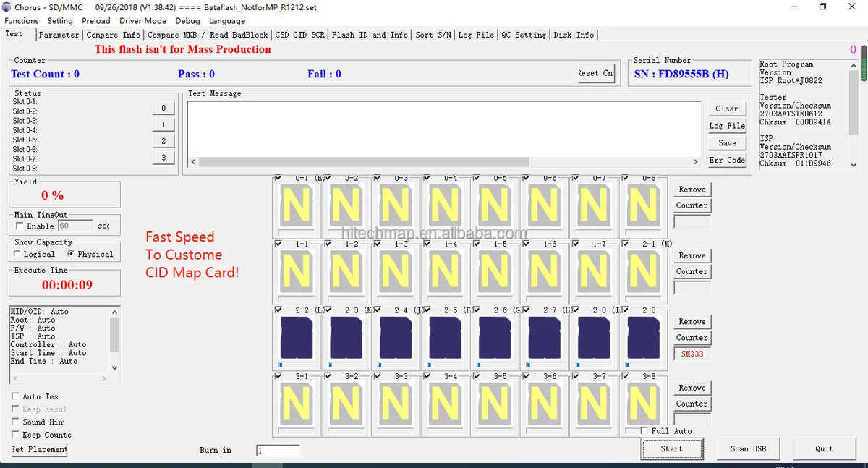Click the card icon in slot 1-5
Screen dimensions: 868x468
[495, 271]
